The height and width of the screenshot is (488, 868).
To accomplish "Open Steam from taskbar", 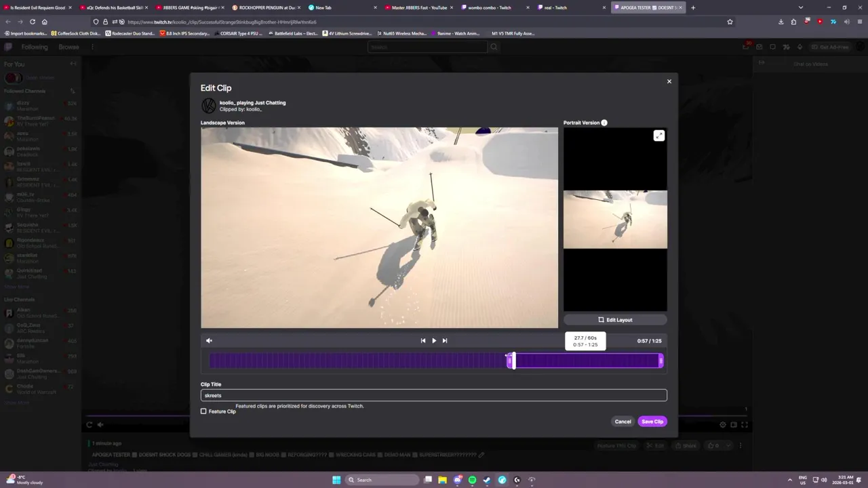I will click(x=487, y=480).
